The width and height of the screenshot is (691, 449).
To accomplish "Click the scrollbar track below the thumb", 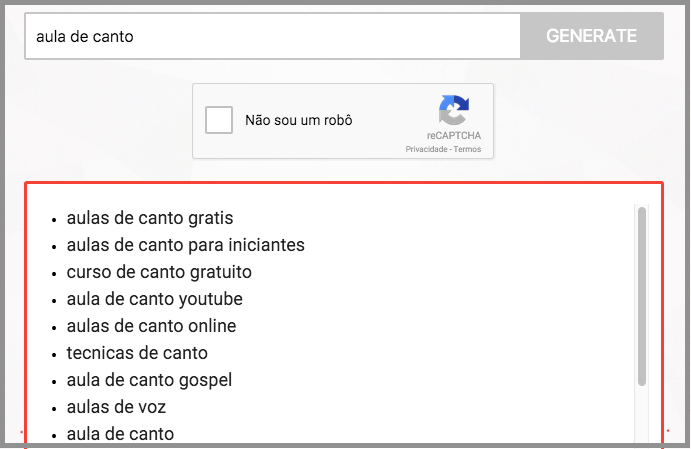I will coord(642,414).
